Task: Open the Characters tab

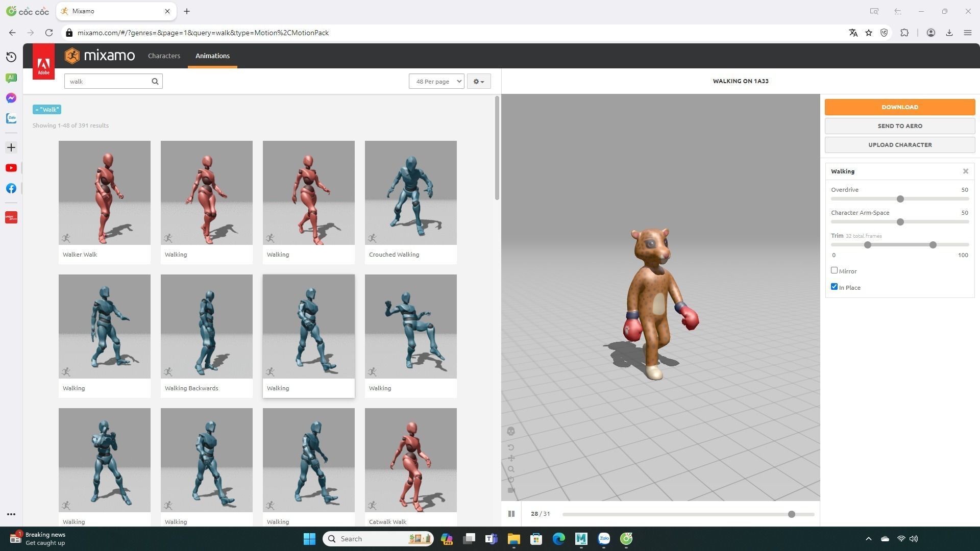Action: (164, 56)
